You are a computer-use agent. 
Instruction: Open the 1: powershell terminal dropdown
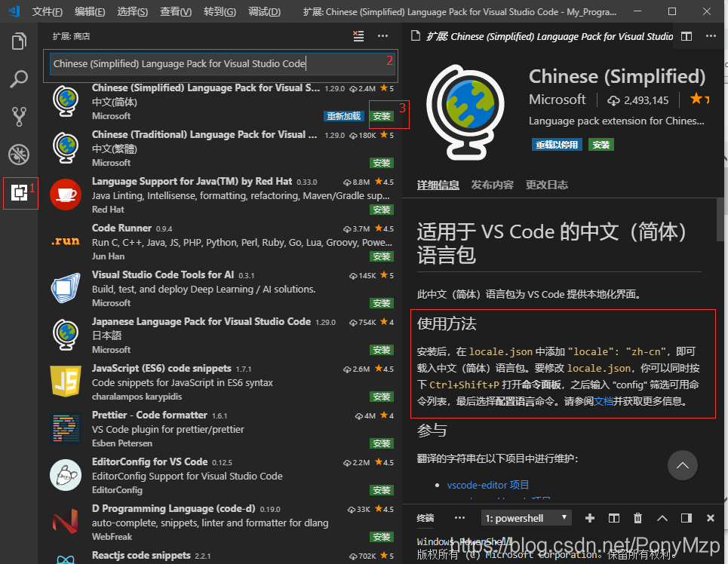point(526,518)
